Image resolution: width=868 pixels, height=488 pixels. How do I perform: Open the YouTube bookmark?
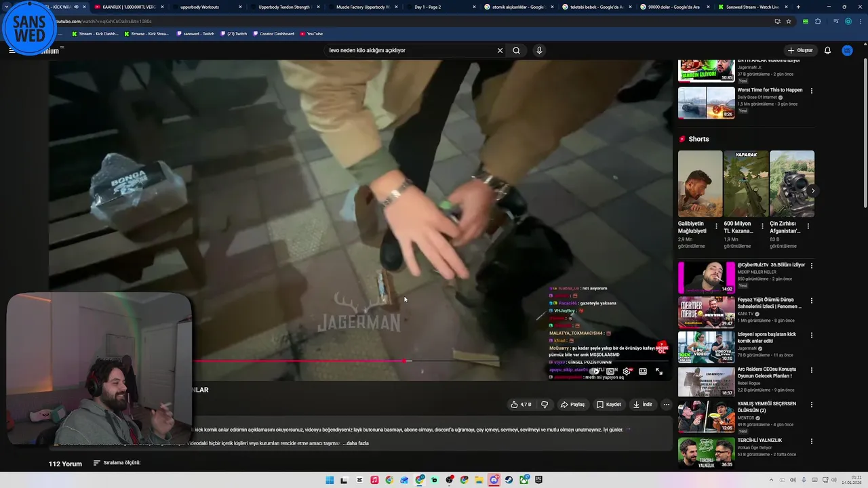311,33
